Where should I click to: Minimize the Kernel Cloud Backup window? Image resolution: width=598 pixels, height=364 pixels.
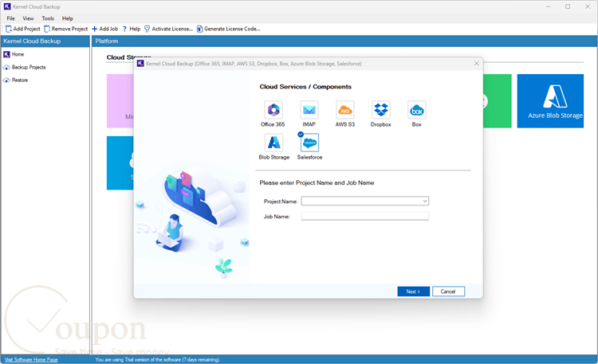(548, 6)
